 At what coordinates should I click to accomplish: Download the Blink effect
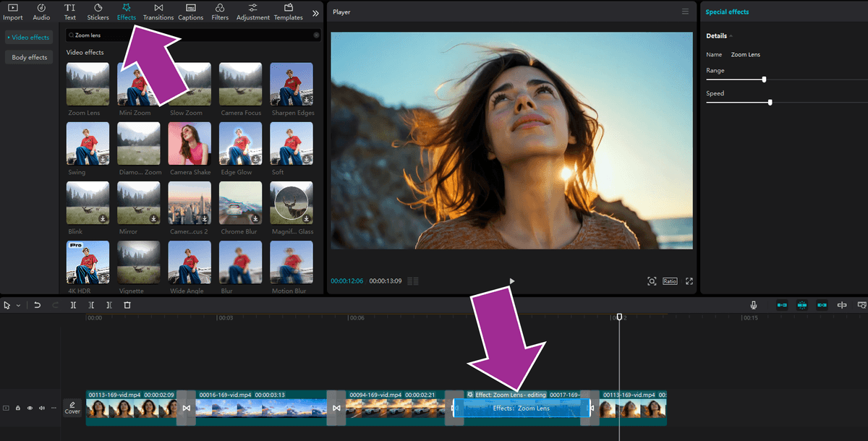pos(103,218)
